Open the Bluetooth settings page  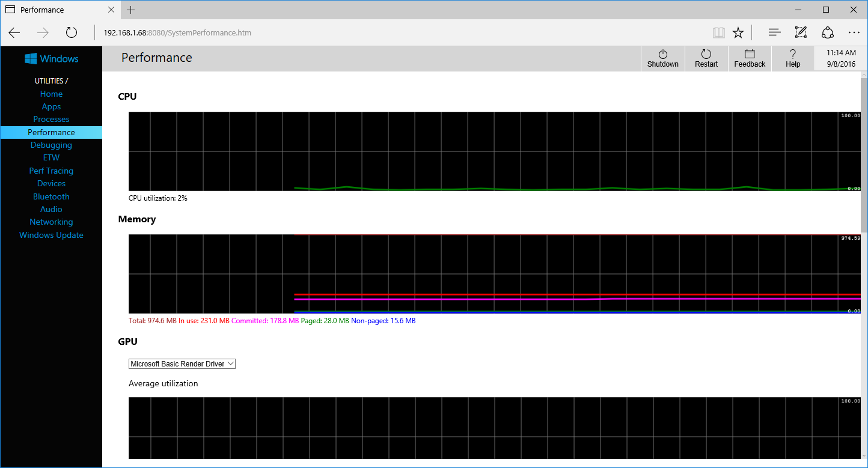(x=51, y=196)
